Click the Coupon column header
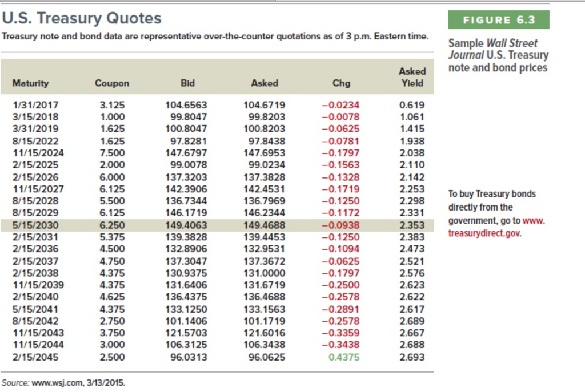585x392 pixels. click(112, 83)
